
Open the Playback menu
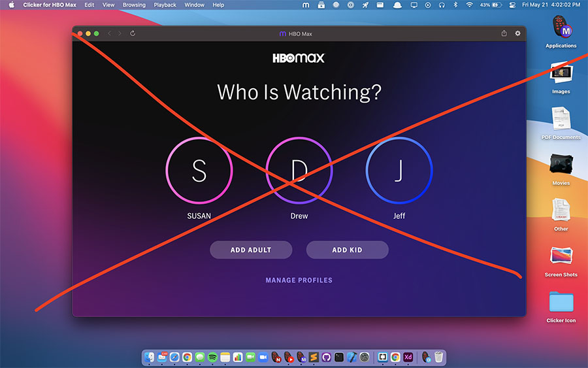(165, 5)
